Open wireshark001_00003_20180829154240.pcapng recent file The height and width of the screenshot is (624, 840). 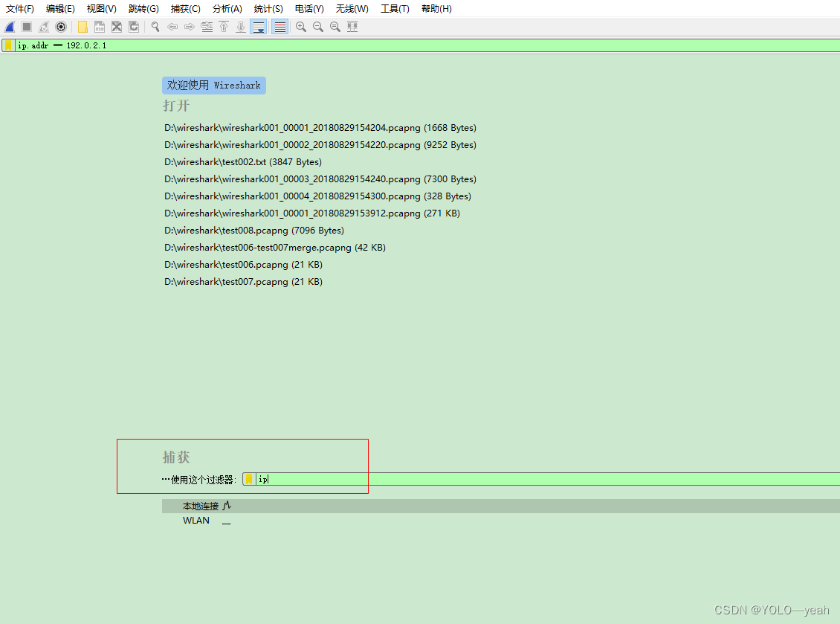320,179
